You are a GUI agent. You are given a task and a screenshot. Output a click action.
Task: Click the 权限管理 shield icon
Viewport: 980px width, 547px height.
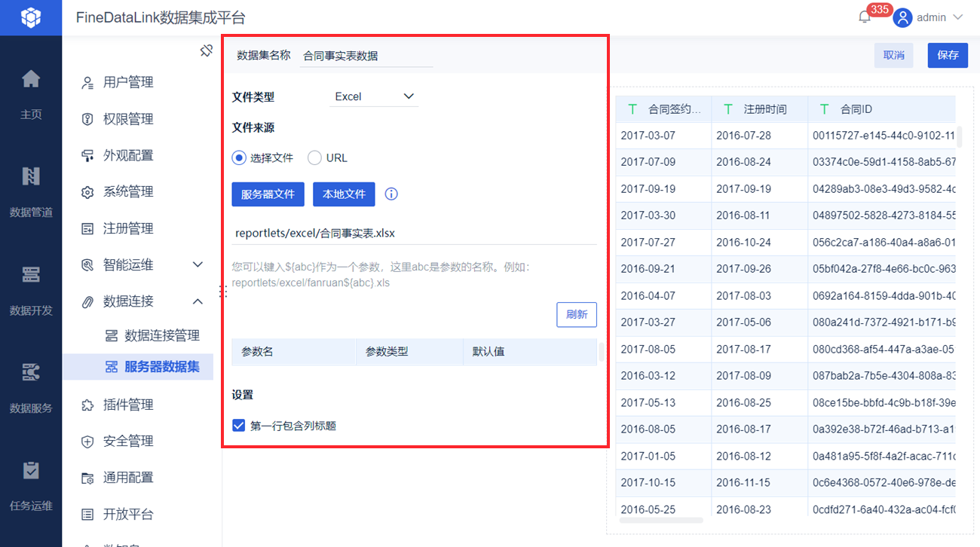[x=87, y=119]
